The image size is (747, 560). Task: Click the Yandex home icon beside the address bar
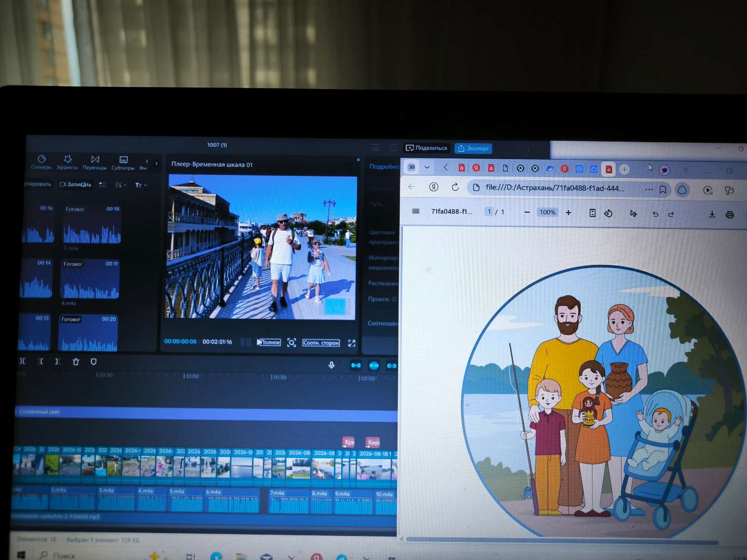pos(434,187)
